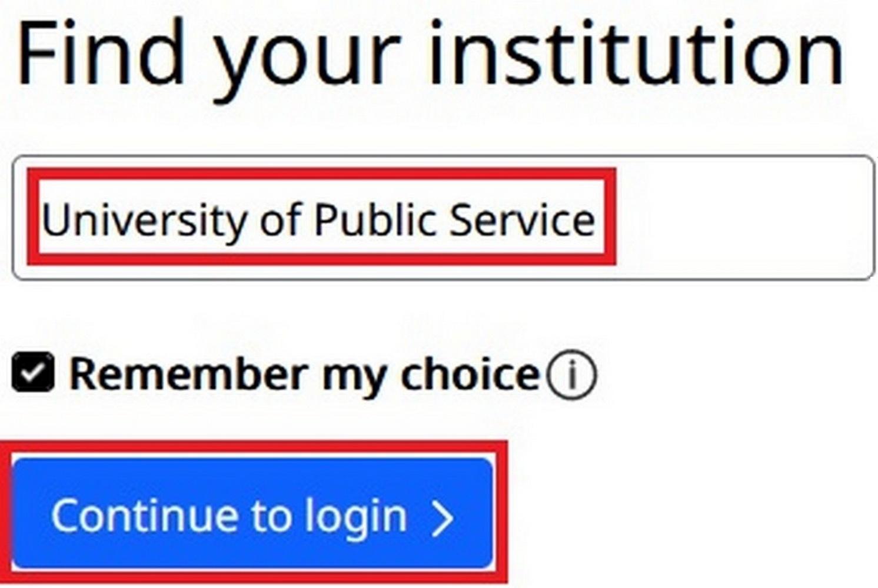Image resolution: width=878 pixels, height=588 pixels.
Task: Click the word Find in the heading
Action: click(101, 54)
